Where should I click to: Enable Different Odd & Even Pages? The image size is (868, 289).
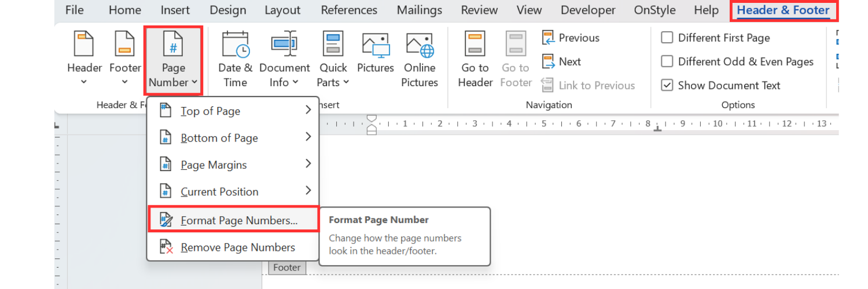coord(667,61)
